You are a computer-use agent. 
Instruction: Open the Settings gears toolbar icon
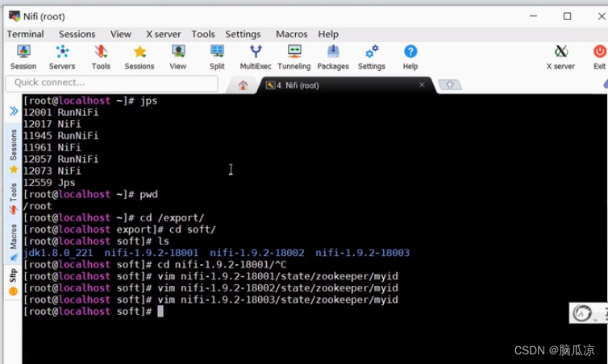point(372,57)
